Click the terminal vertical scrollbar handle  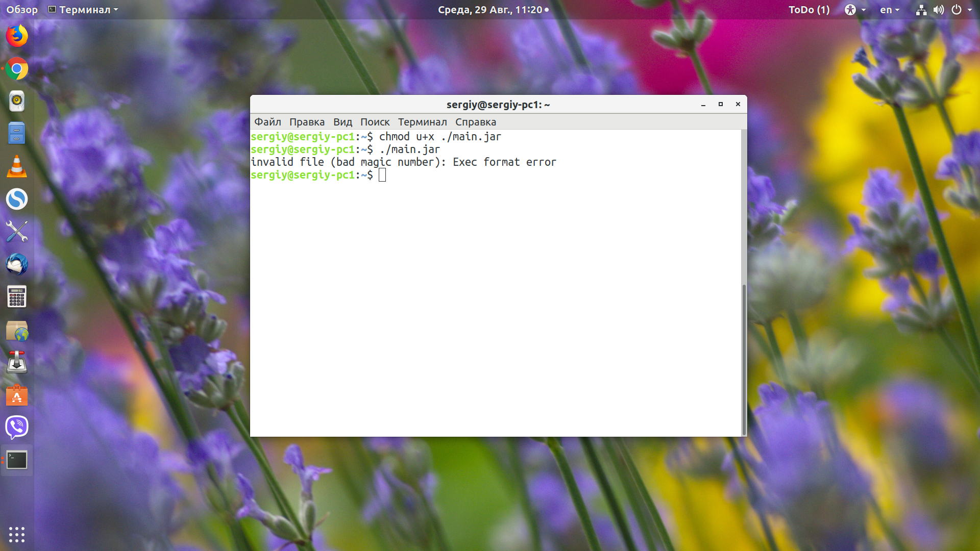[744, 360]
